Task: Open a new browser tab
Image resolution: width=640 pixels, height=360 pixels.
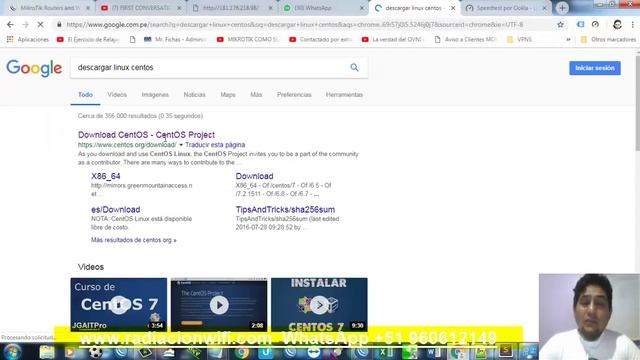Action: tap(562, 8)
